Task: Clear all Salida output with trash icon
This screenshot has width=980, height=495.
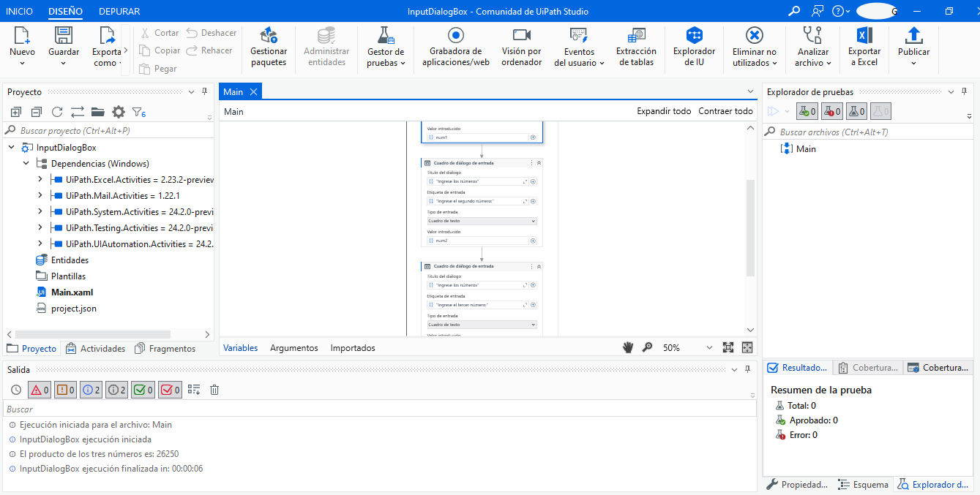Action: 214,390
